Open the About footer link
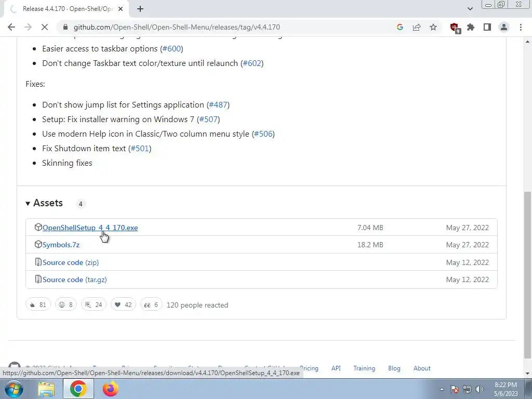 point(422,368)
